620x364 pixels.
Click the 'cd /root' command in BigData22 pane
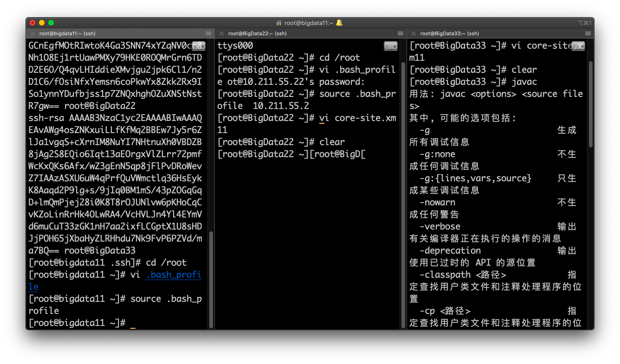pos(340,57)
